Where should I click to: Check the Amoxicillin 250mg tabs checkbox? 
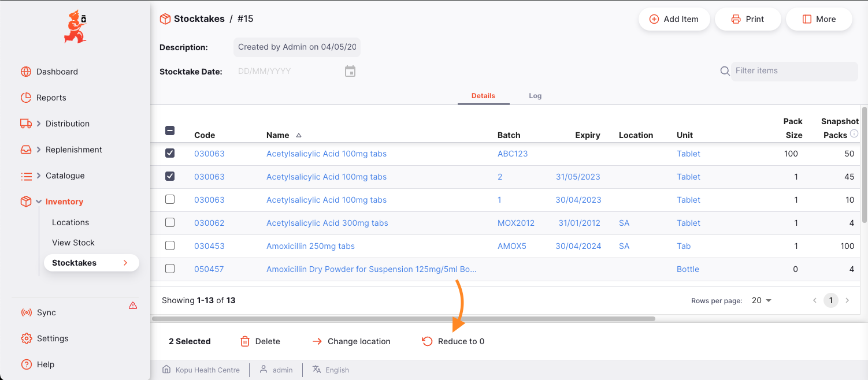[170, 246]
